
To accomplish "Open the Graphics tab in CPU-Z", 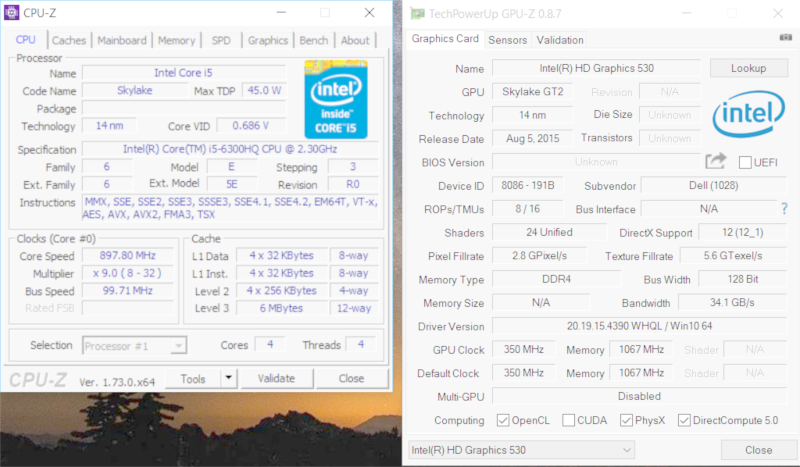I will pos(268,40).
